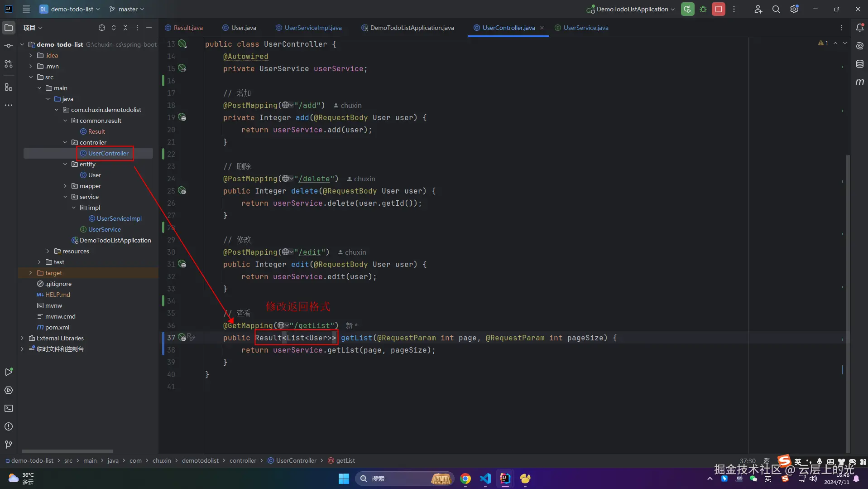Expand the mapper package
The width and height of the screenshot is (868, 489).
65,186
